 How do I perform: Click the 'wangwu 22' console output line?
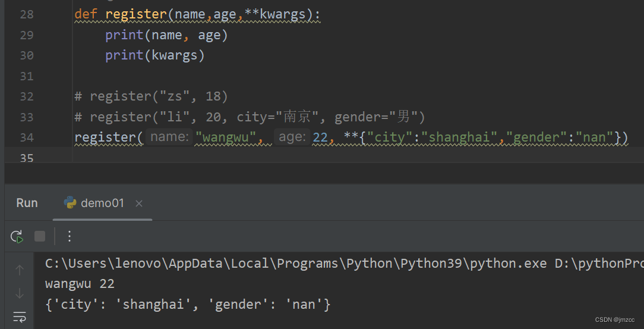click(80, 284)
